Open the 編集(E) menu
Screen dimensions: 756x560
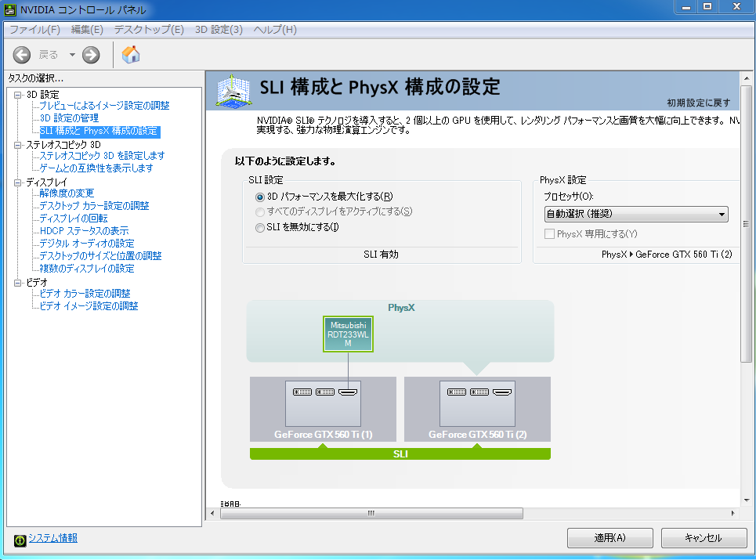(87, 30)
